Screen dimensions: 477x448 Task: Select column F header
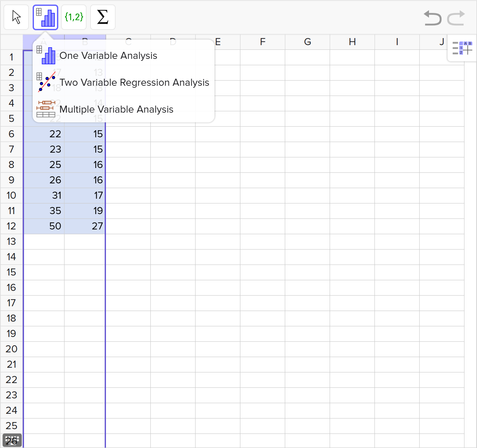263,42
